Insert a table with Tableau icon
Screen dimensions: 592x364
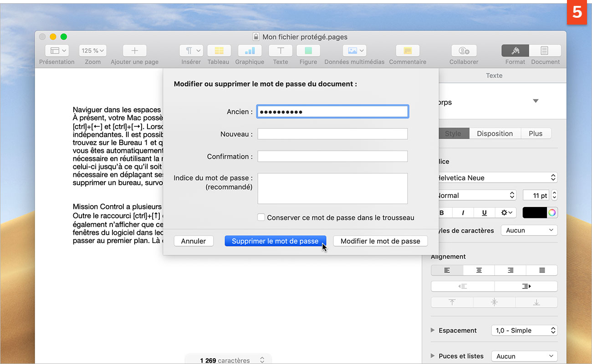tap(219, 51)
